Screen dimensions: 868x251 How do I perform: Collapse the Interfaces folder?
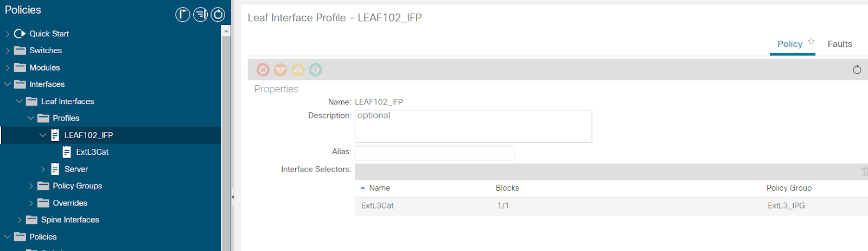coord(8,84)
